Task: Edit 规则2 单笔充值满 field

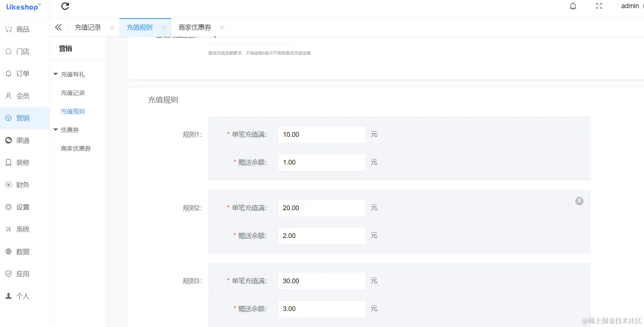Action: click(x=322, y=208)
